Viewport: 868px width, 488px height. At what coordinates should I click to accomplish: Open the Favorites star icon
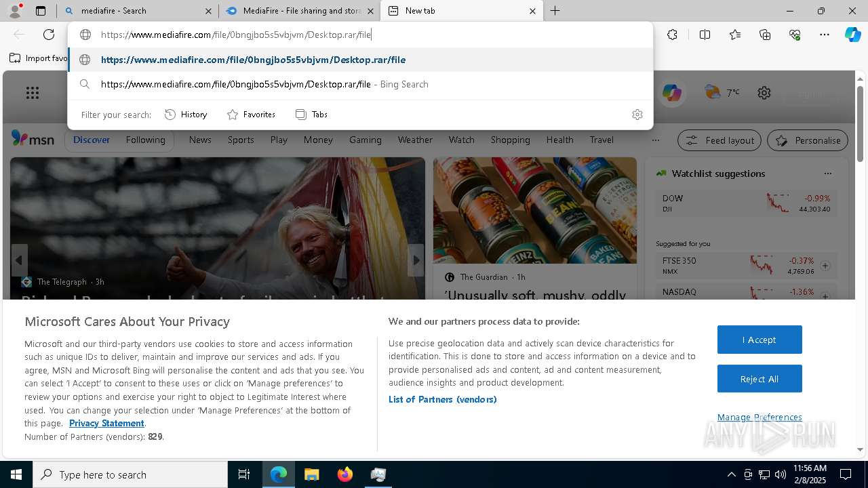[x=735, y=35]
